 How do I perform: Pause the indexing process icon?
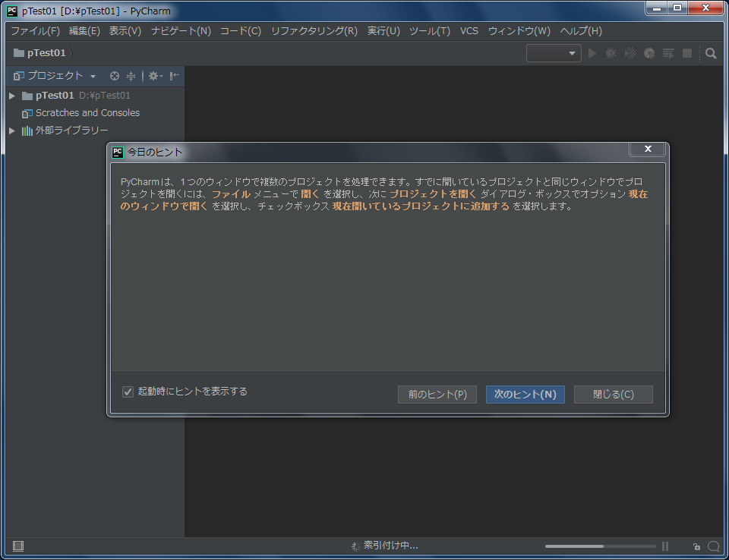[x=665, y=546]
